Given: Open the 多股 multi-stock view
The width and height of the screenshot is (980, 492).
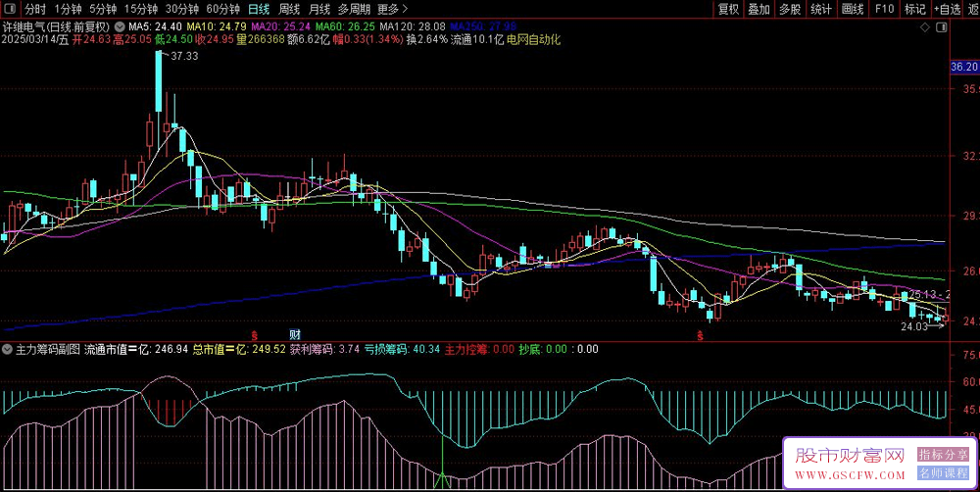Looking at the screenshot, I should point(791,10).
